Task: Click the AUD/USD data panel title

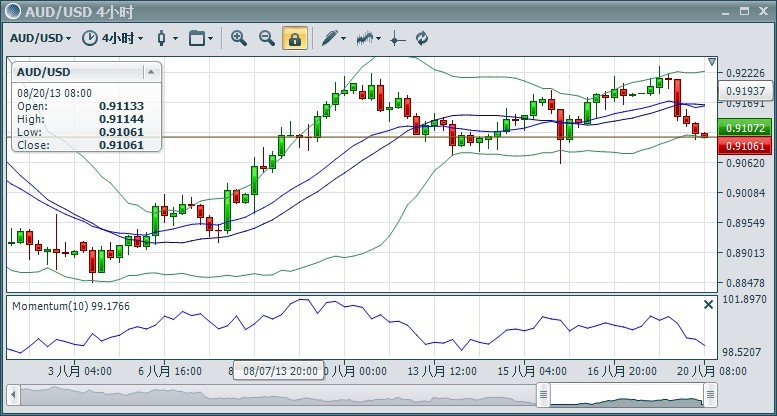Action: pyautogui.click(x=44, y=72)
